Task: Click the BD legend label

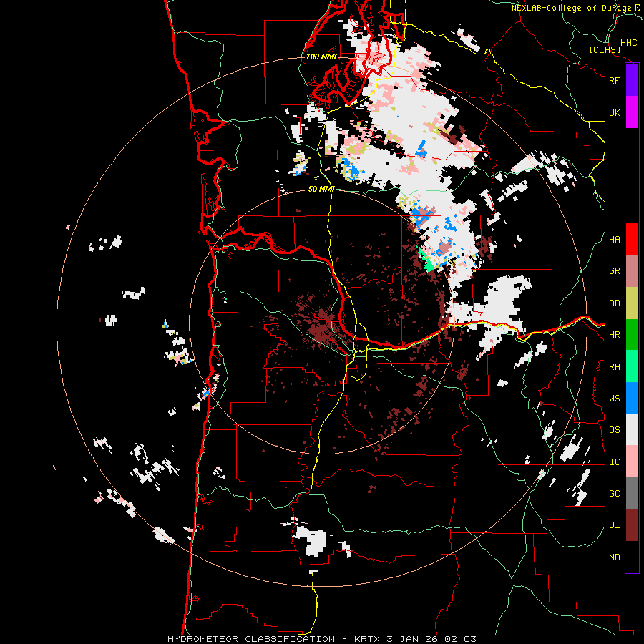Action: point(614,303)
